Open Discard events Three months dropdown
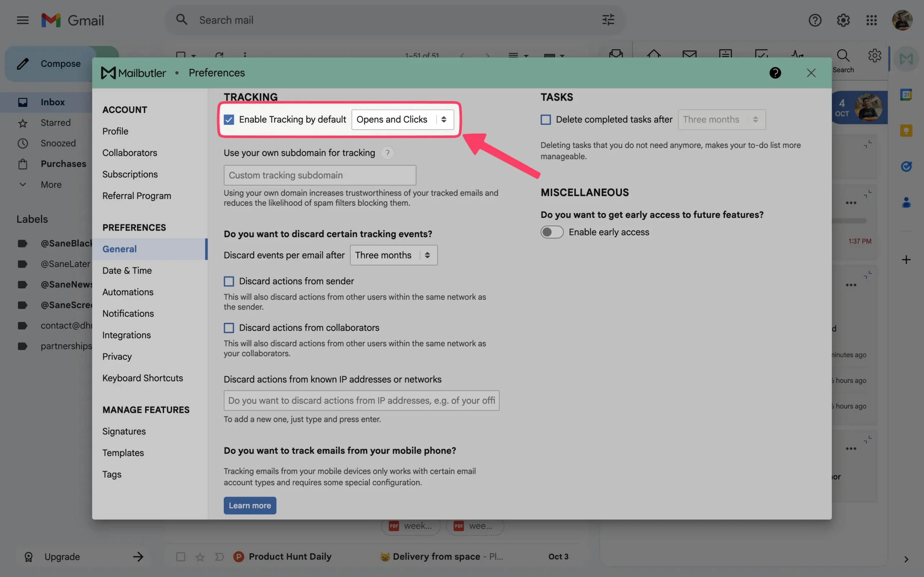Viewport: 924px width, 577px height. point(393,255)
